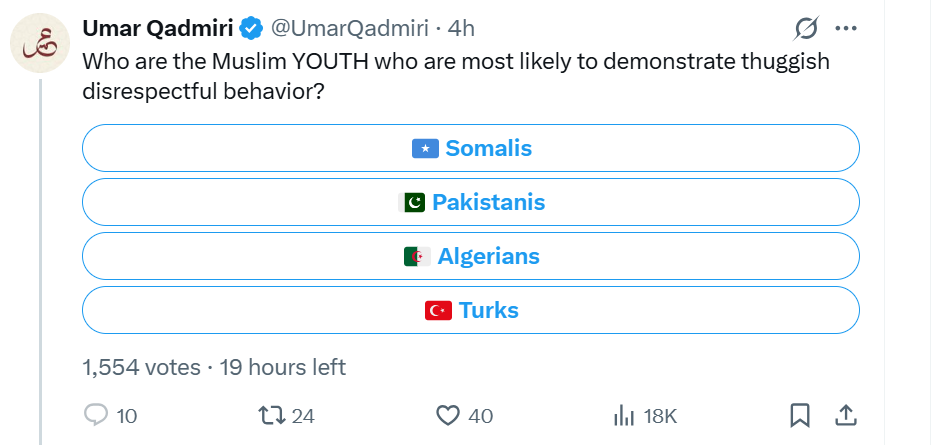Open the share upload icon

pyautogui.click(x=845, y=415)
